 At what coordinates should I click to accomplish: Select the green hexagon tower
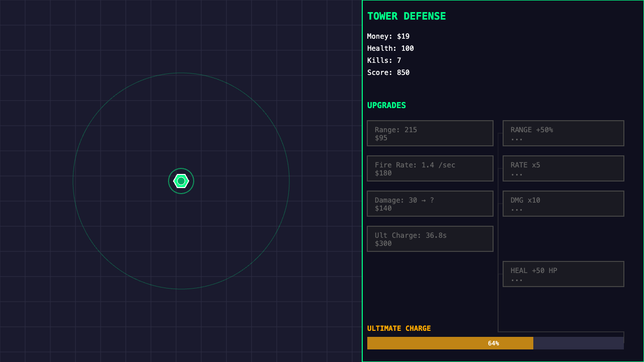point(181,180)
